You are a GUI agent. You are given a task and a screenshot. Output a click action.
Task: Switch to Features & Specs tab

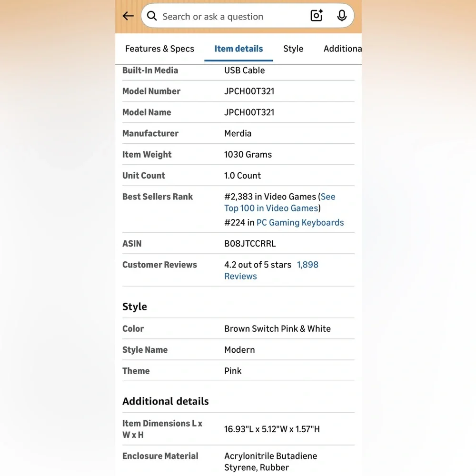[x=159, y=49]
